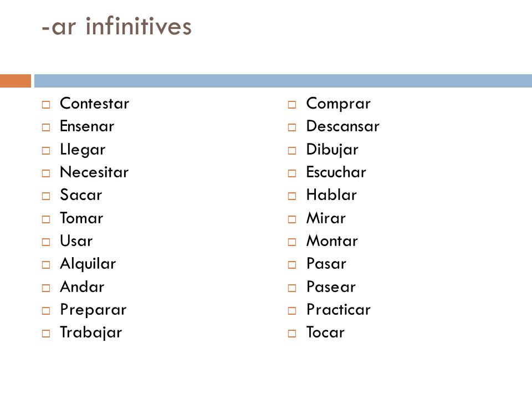532x399 pixels.
Task: Click the word Montar
Action: [x=332, y=241]
